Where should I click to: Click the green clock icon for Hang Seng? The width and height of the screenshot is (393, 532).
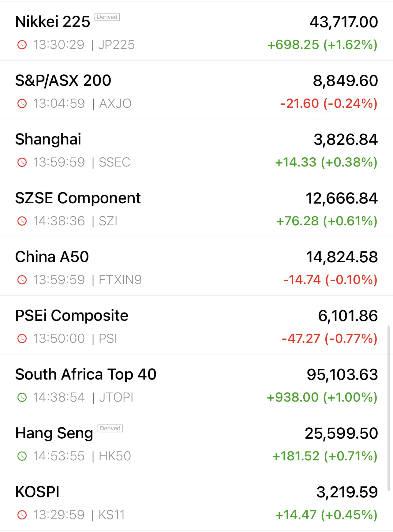(22, 456)
